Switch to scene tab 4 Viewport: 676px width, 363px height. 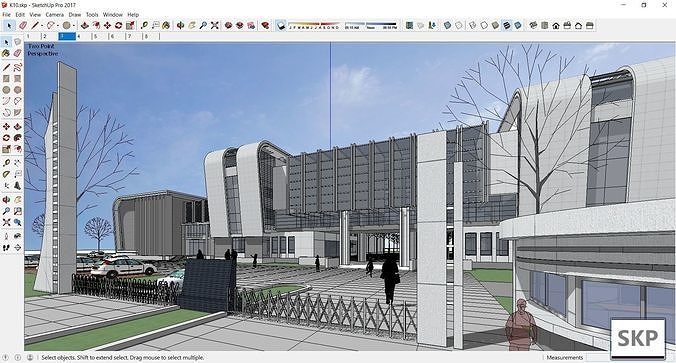84,37
